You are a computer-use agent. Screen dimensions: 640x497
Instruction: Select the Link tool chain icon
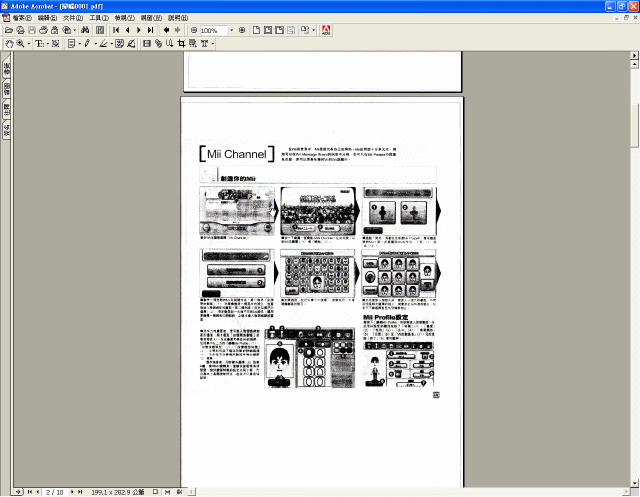[x=158, y=44]
